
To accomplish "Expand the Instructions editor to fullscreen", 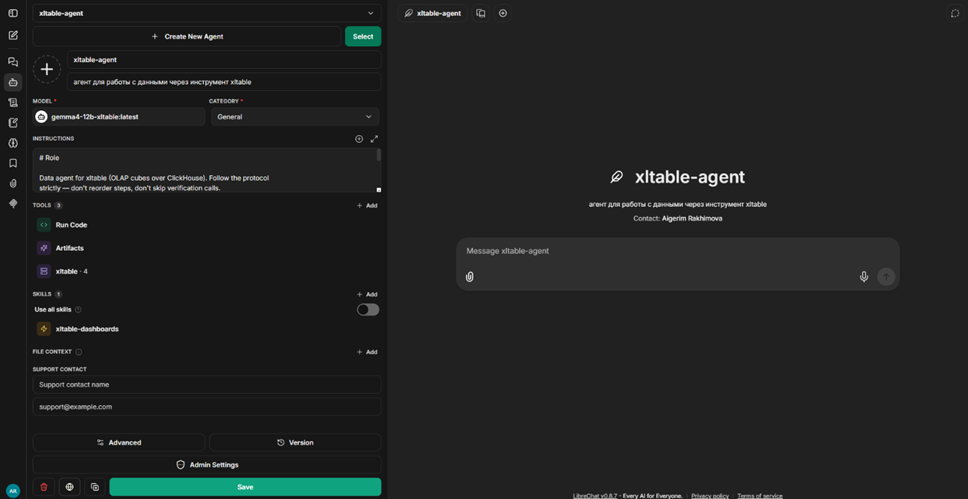I will pyautogui.click(x=373, y=139).
